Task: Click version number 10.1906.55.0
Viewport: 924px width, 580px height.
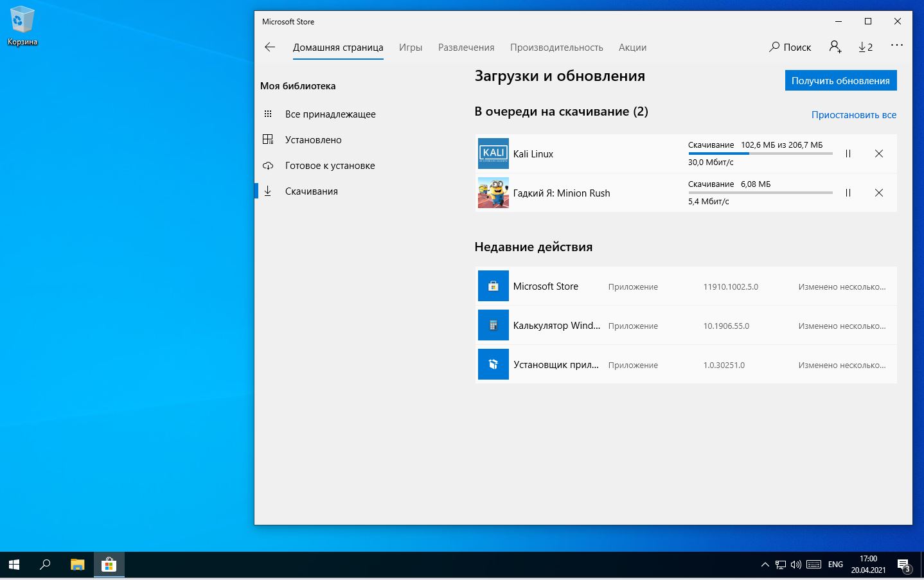Action: coord(726,326)
